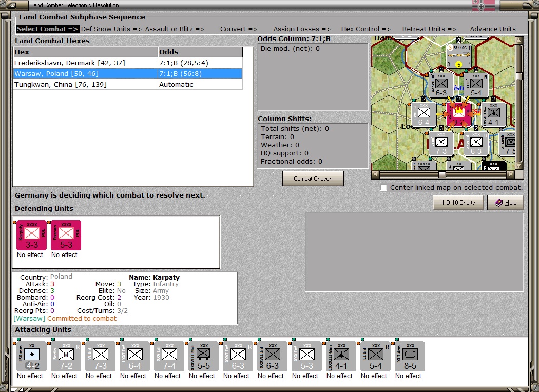Click the Select Combat => subphase label
The image size is (539, 392).
tap(47, 29)
